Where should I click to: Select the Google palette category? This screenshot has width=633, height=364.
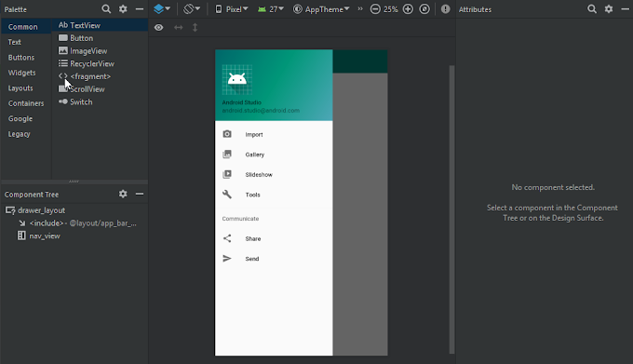tap(26, 118)
